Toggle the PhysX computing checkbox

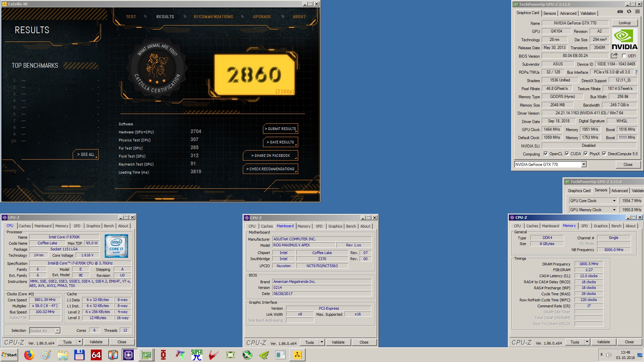click(586, 154)
